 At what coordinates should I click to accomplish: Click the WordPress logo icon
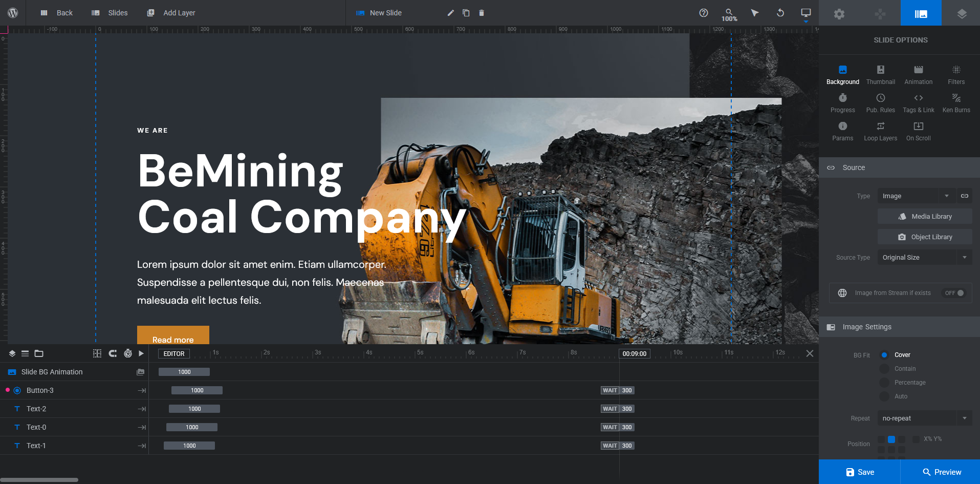(x=13, y=13)
